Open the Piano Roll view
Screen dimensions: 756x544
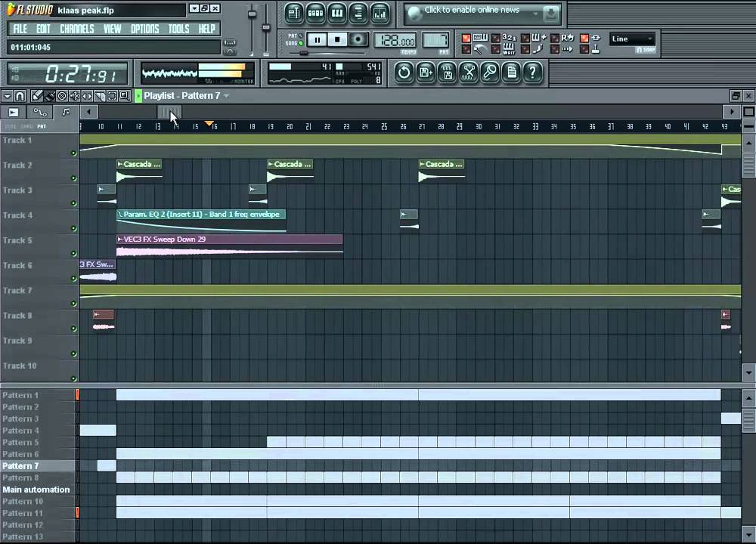tap(337, 13)
